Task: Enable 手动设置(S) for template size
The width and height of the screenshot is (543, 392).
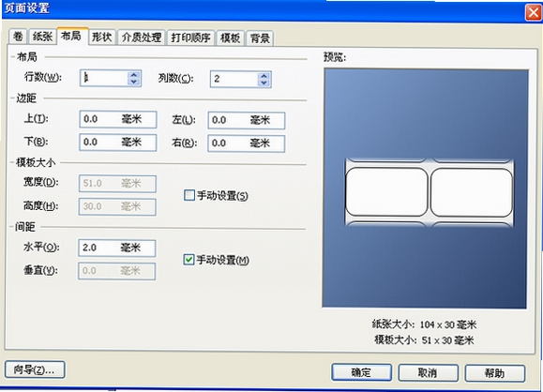Action: 189,195
